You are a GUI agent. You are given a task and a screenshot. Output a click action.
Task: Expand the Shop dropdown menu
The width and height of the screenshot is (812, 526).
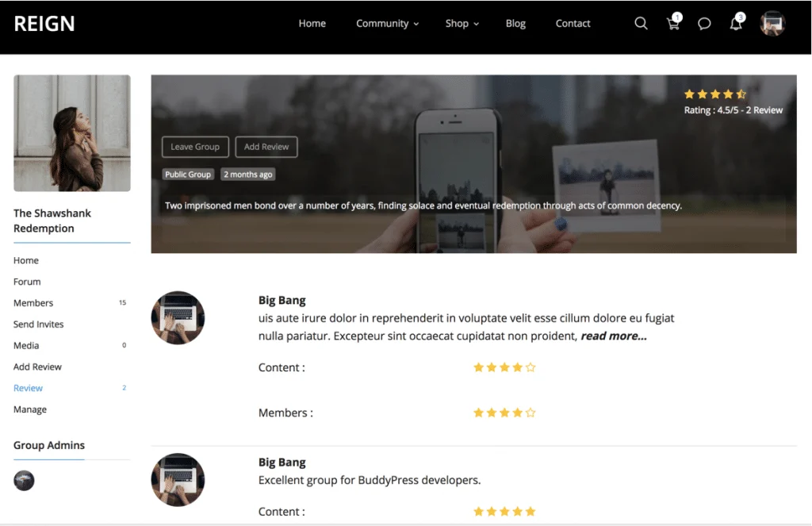coord(462,23)
